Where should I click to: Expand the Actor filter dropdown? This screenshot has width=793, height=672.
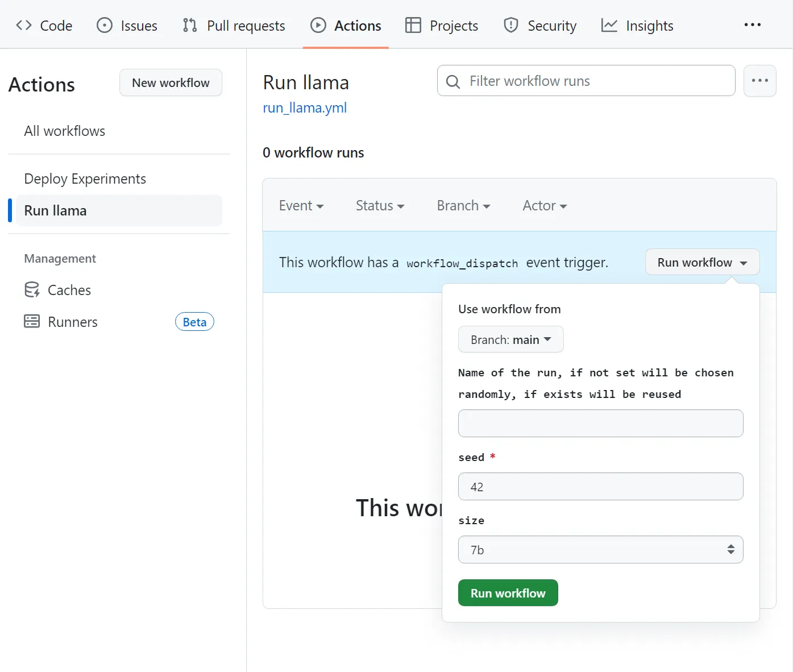[x=545, y=205]
